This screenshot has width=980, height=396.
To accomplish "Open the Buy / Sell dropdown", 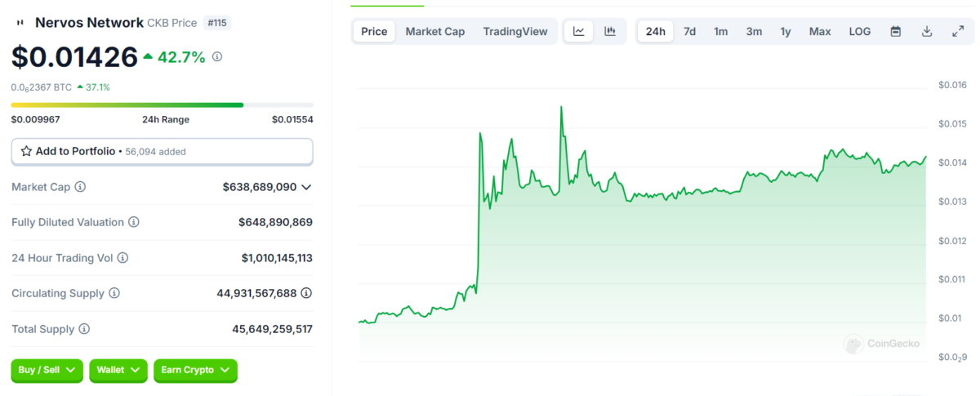I will coord(47,371).
